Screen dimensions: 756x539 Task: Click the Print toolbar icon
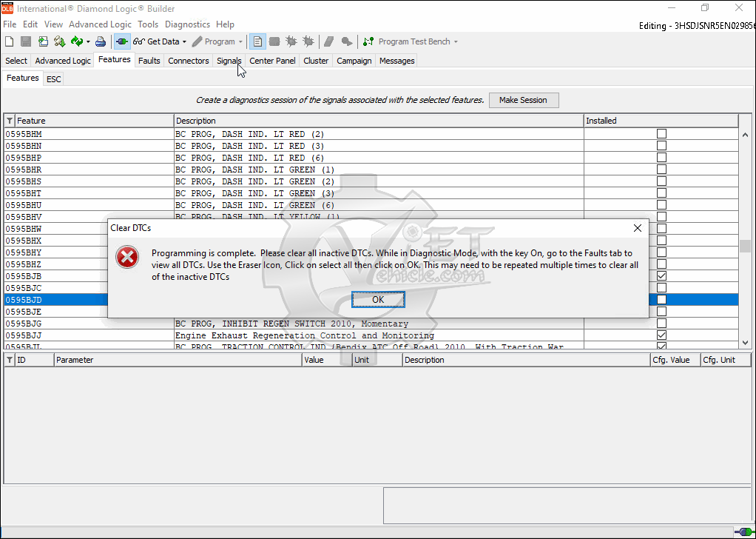point(101,41)
